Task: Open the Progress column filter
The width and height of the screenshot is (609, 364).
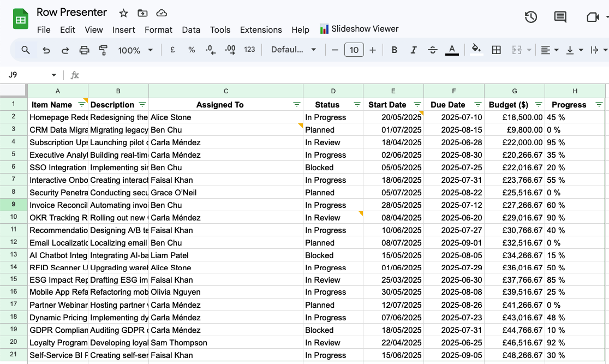Action: tap(599, 104)
